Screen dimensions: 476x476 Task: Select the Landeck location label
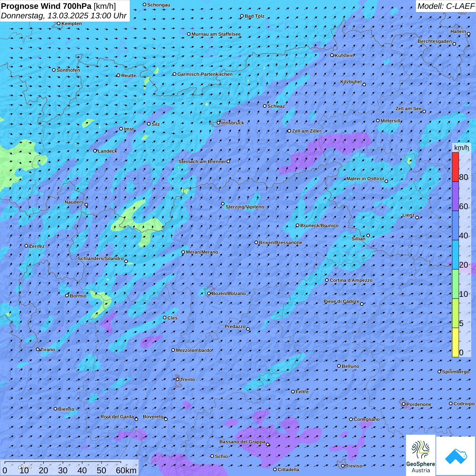(107, 151)
